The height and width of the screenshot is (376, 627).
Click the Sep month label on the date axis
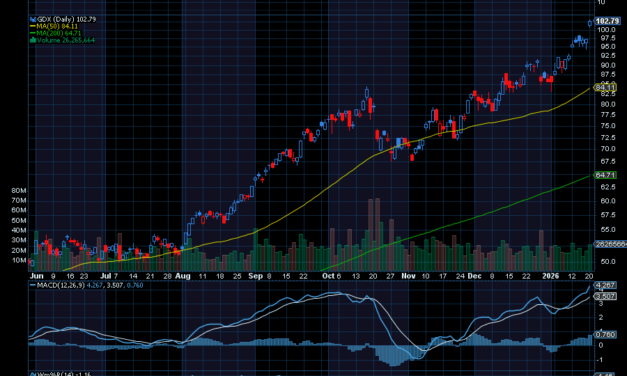click(x=256, y=276)
